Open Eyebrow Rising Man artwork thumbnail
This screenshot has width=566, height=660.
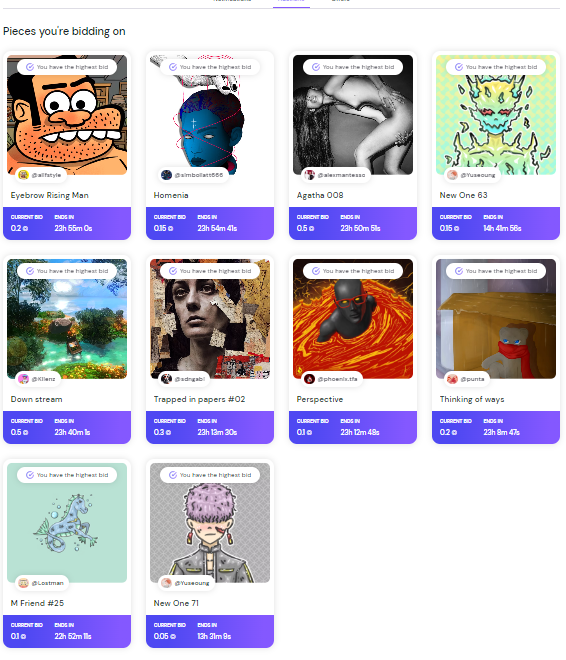[x=67, y=114]
